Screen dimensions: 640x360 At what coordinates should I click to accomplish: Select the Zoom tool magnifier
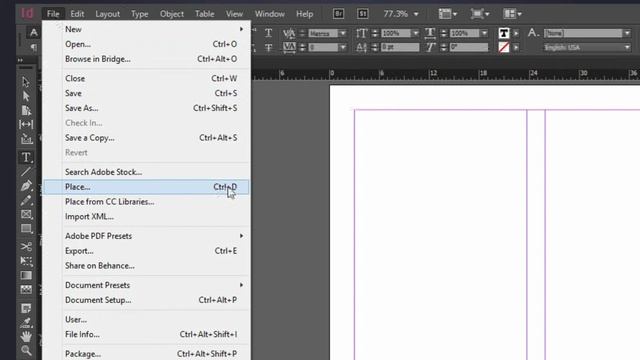pyautogui.click(x=26, y=351)
